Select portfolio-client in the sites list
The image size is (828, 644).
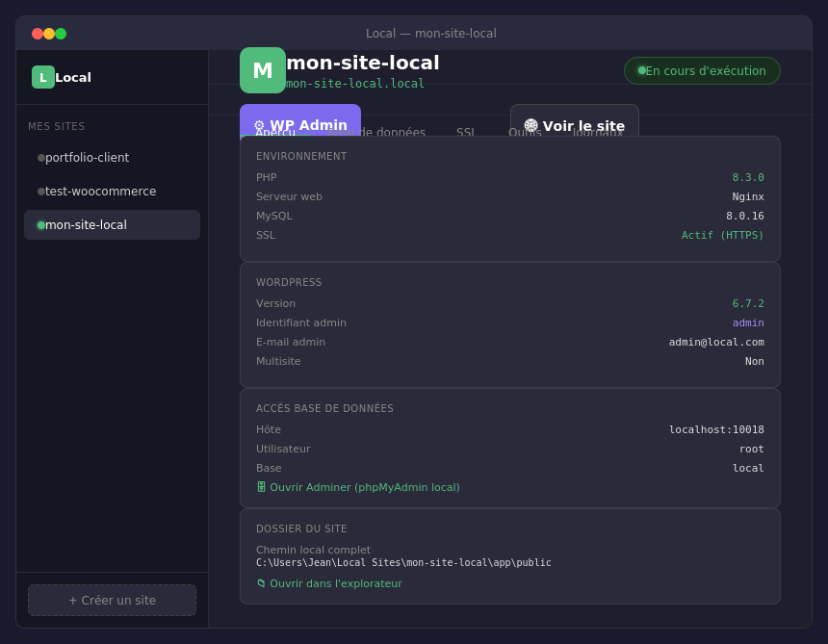coord(112,157)
